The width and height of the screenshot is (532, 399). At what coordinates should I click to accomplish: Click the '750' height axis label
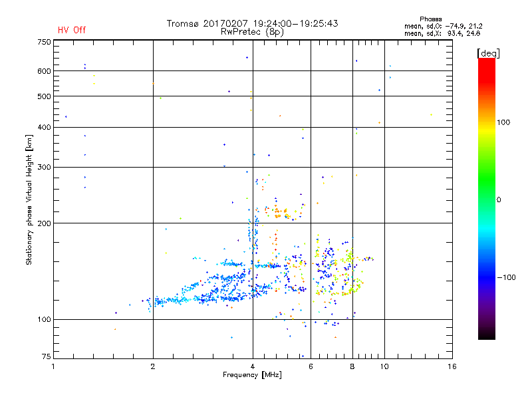pos(44,42)
